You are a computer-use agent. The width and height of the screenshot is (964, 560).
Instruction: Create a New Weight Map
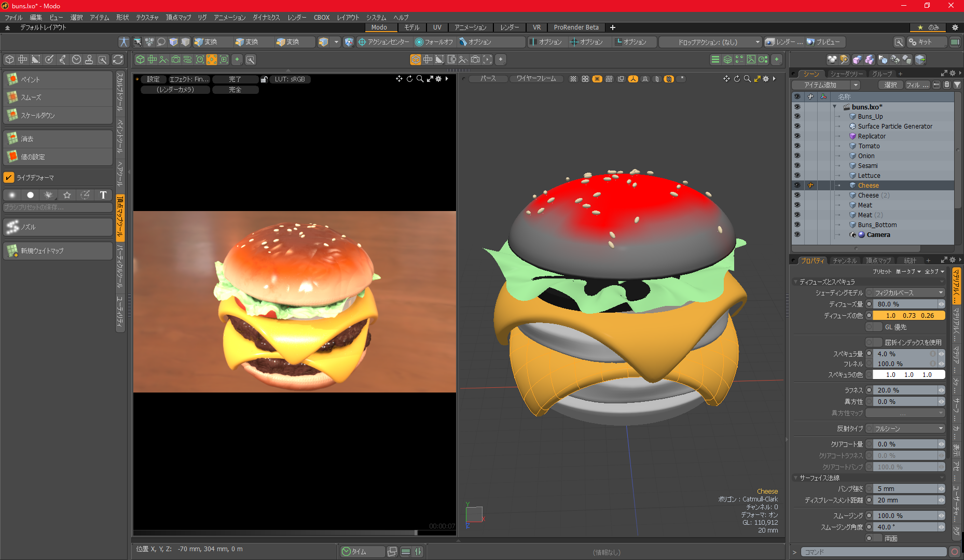click(x=58, y=250)
